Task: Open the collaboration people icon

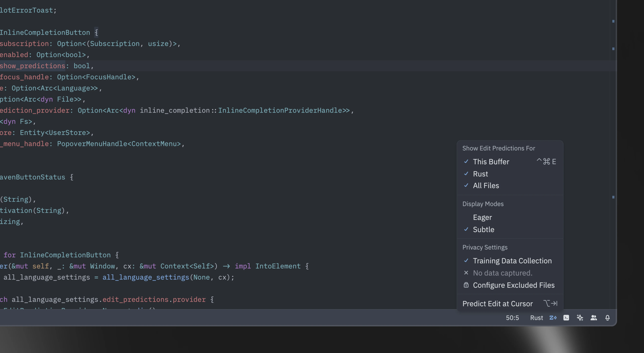Action: click(594, 318)
